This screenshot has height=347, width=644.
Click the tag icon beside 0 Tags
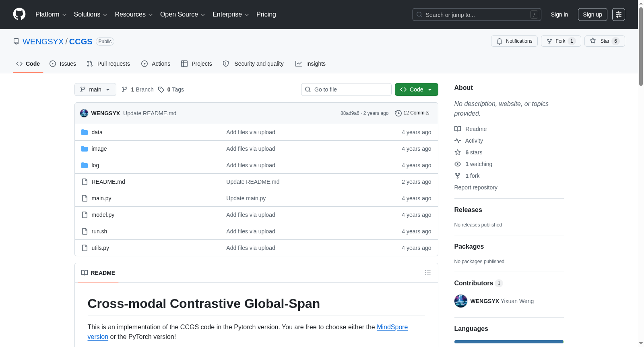click(x=161, y=89)
